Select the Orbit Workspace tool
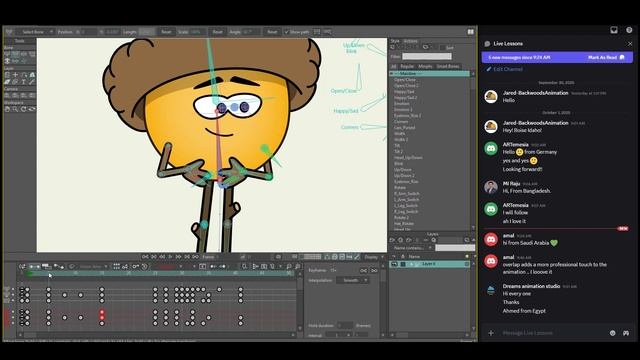The image size is (640, 360). click(x=32, y=109)
